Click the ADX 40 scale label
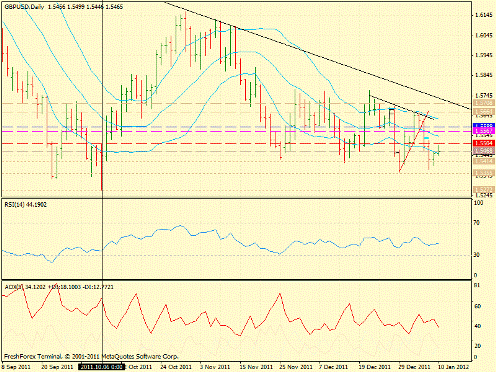This screenshot has height=372, width=496. (x=477, y=326)
